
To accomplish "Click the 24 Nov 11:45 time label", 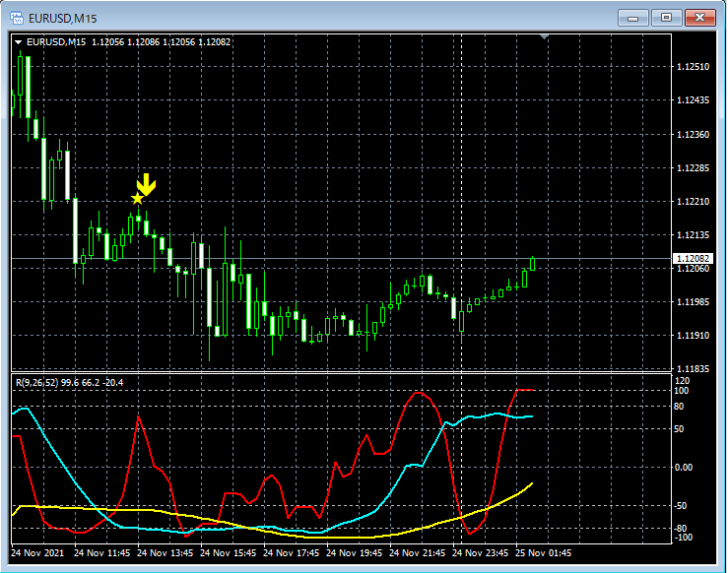I will pyautogui.click(x=101, y=553).
